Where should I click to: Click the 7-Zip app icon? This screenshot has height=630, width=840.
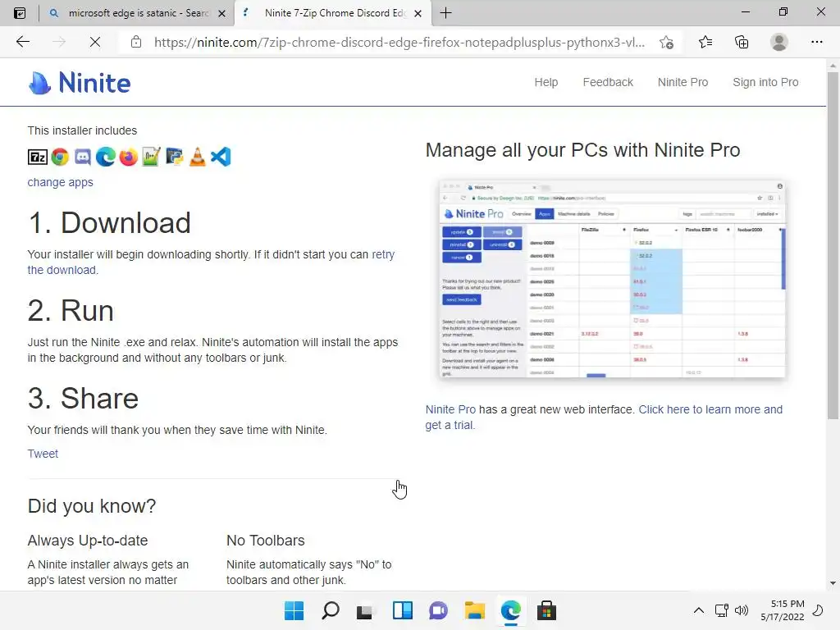tap(38, 157)
